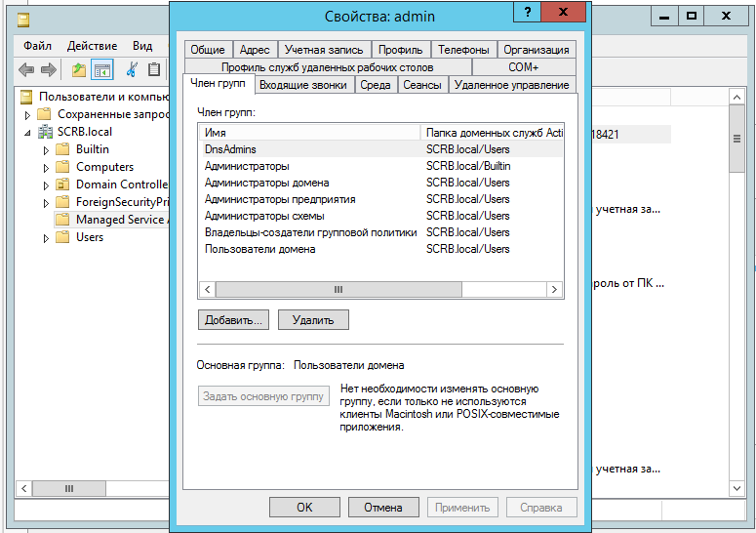Click the Отмена button
The height and width of the screenshot is (533, 756).
point(383,508)
